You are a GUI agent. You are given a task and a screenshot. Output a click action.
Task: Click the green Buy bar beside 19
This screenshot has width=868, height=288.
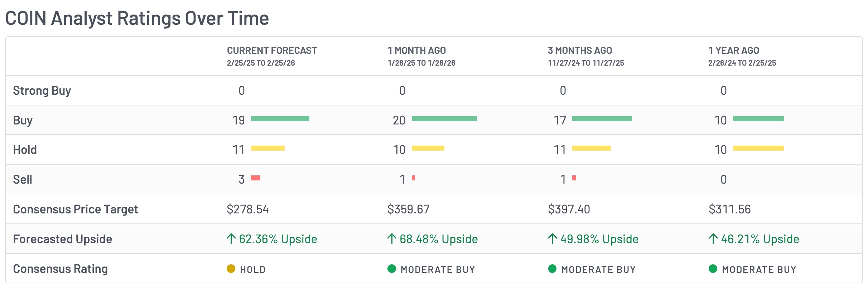click(280, 119)
